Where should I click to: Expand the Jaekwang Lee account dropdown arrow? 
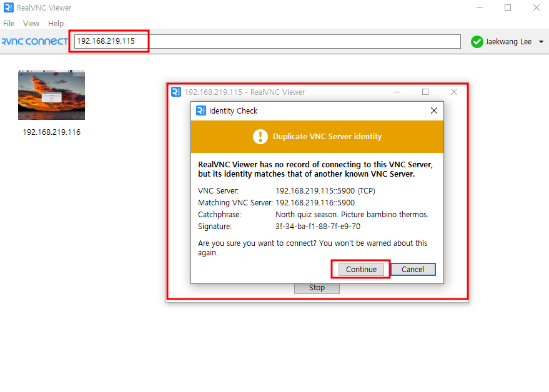541,42
